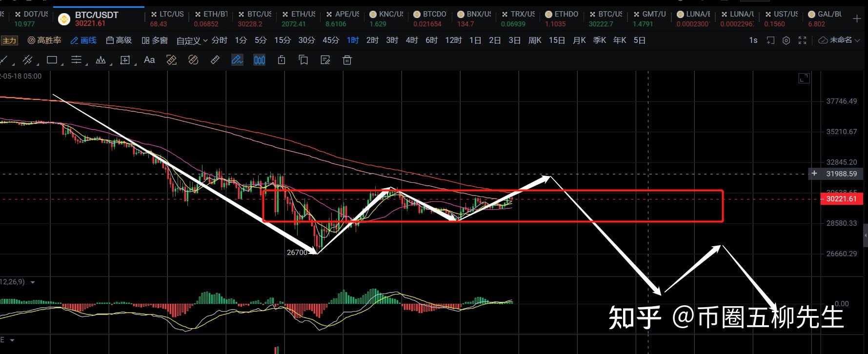Viewport: 868px width, 354px height.
Task: Click the 26700 low price label
Action: tap(297, 252)
